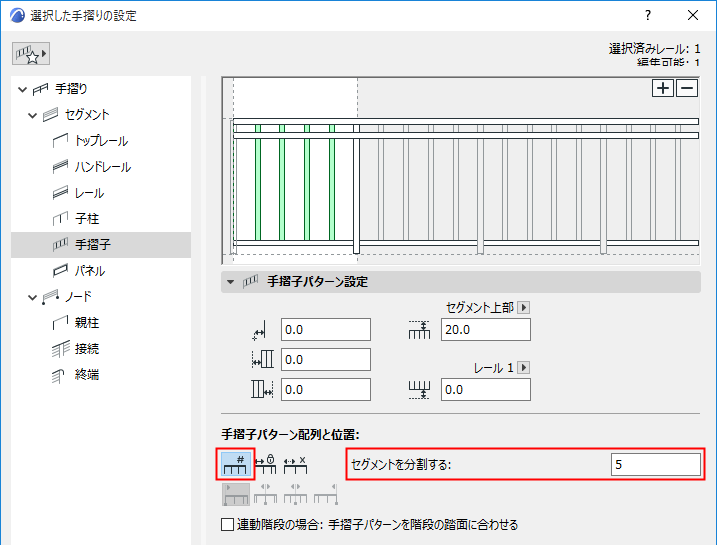Select fixed-length pattern distribution mode

pyautogui.click(x=266, y=465)
